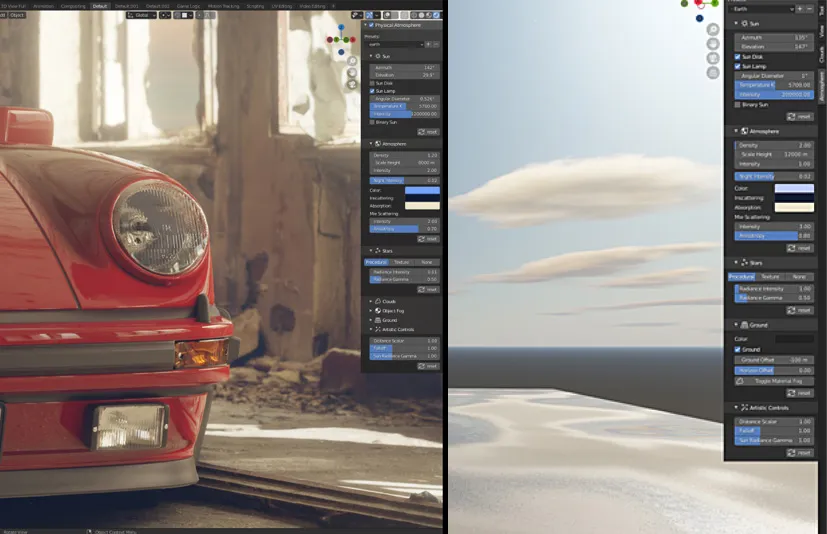Select None stars mode in left panel
The width and height of the screenshot is (827, 534).
[427, 262]
